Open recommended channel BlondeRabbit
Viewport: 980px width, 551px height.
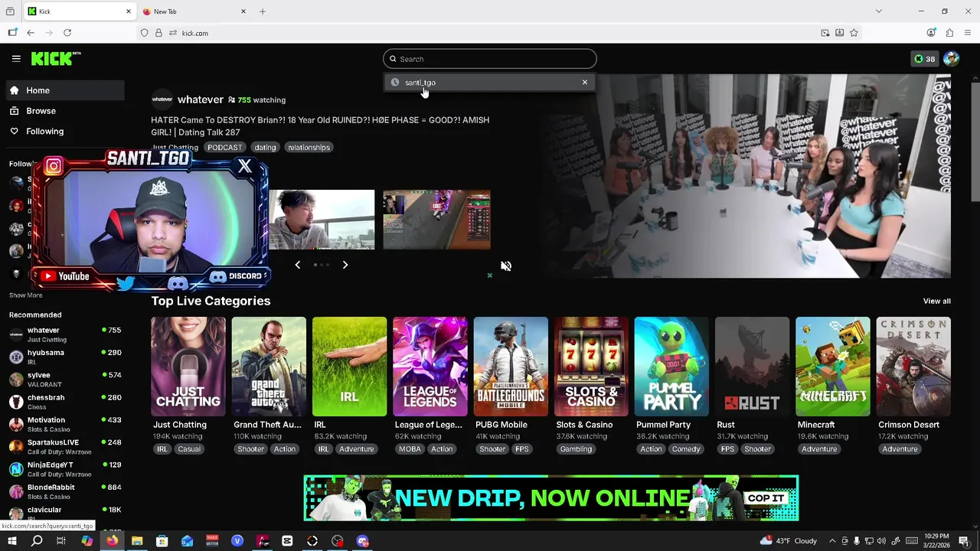(x=65, y=491)
